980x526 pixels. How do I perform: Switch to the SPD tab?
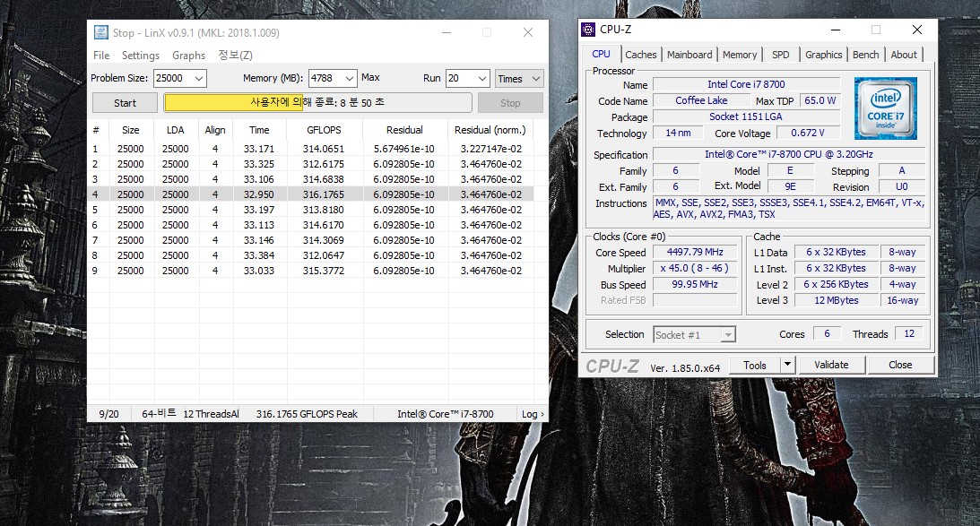pyautogui.click(x=780, y=55)
